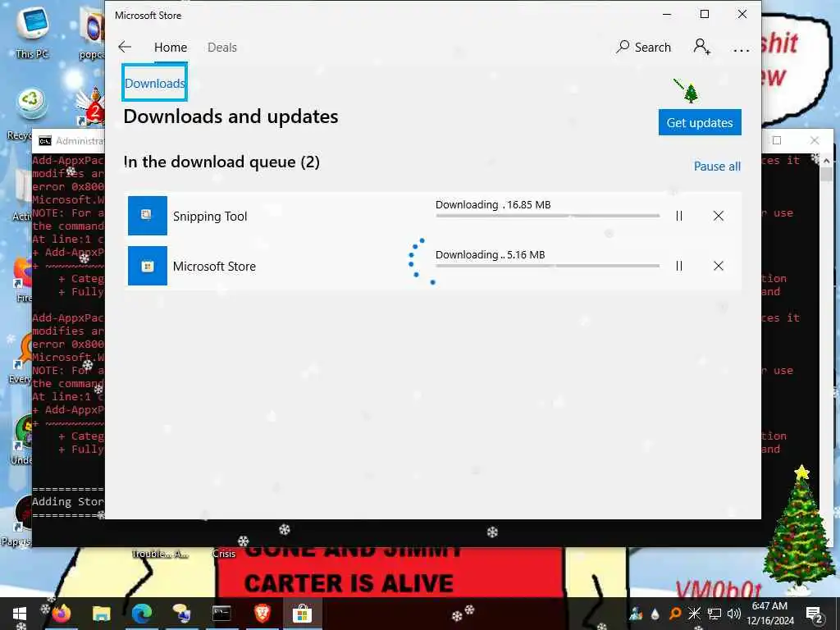Maximize the Administrator console window behind
The width and height of the screenshot is (840, 630).
point(777,140)
